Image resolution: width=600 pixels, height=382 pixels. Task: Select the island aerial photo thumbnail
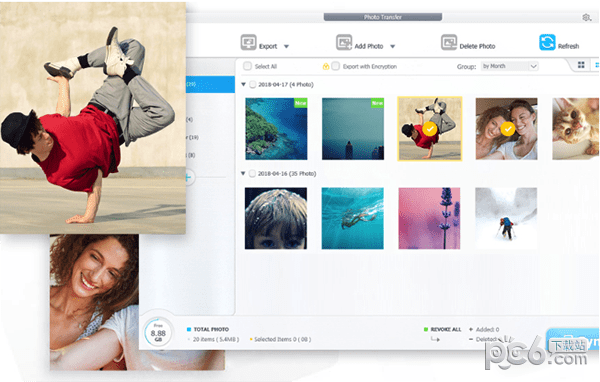pos(276,129)
